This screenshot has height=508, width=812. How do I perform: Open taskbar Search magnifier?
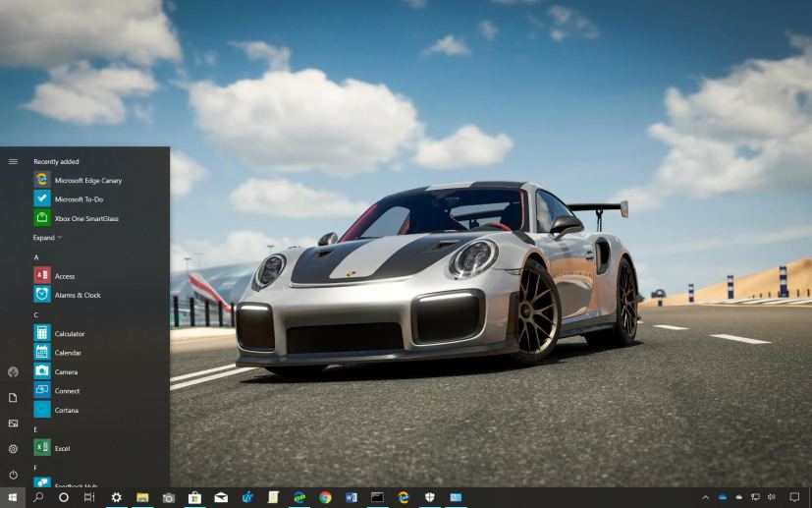[38, 497]
